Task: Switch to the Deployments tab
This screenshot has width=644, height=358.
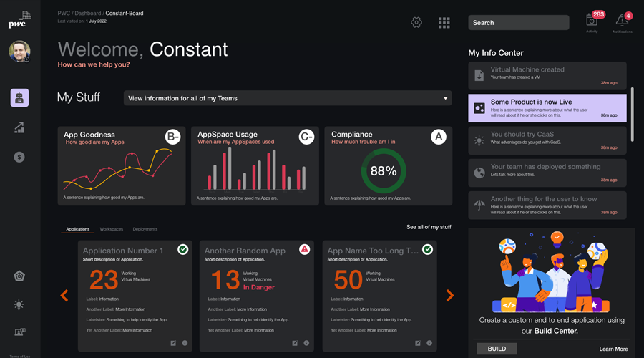Action: click(145, 229)
